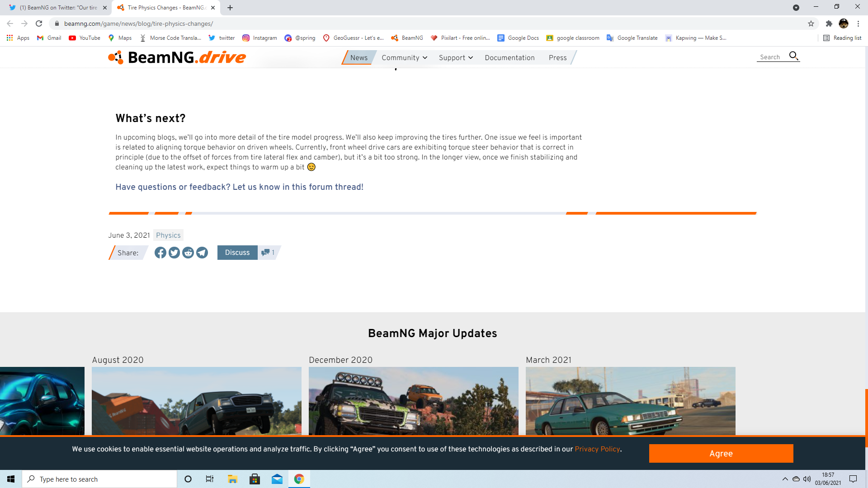The height and width of the screenshot is (488, 868).
Task: Open Maps bookmark
Action: pyautogui.click(x=120, y=38)
